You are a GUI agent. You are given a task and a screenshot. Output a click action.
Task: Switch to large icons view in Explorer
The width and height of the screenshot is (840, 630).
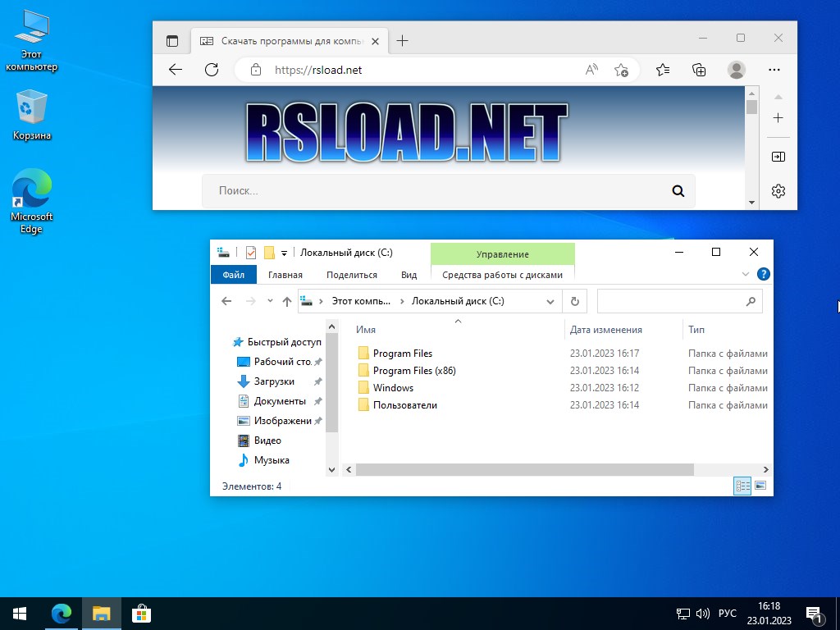760,486
